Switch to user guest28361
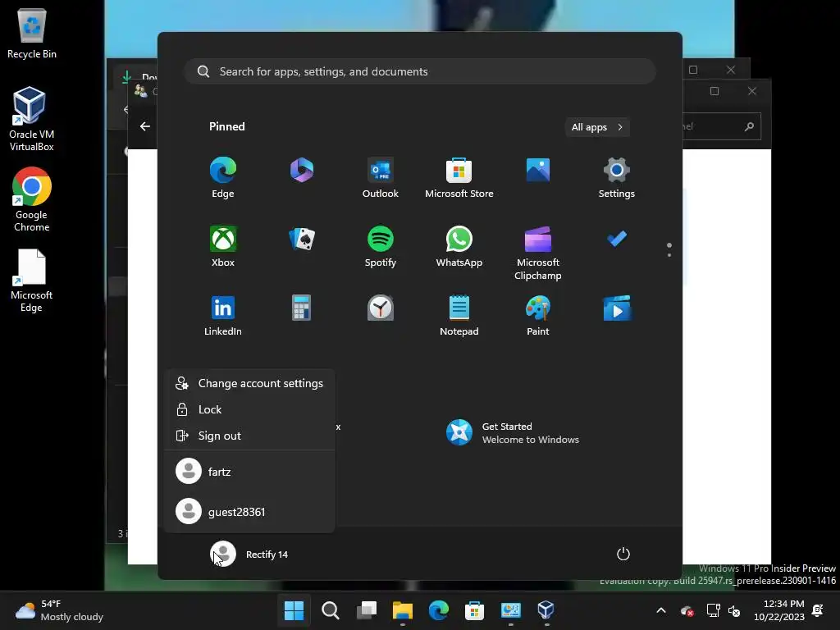This screenshot has width=840, height=630. coord(249,512)
